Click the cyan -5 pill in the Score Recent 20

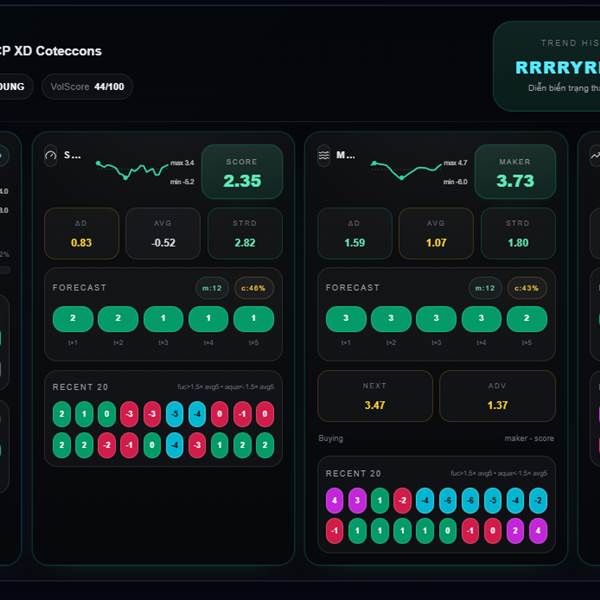pyautogui.click(x=174, y=414)
